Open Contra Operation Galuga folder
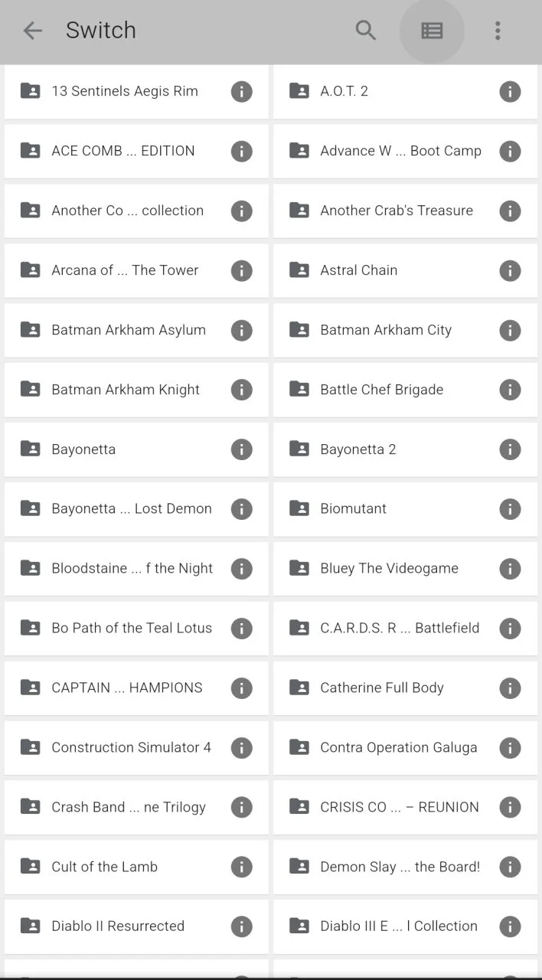 coord(405,748)
